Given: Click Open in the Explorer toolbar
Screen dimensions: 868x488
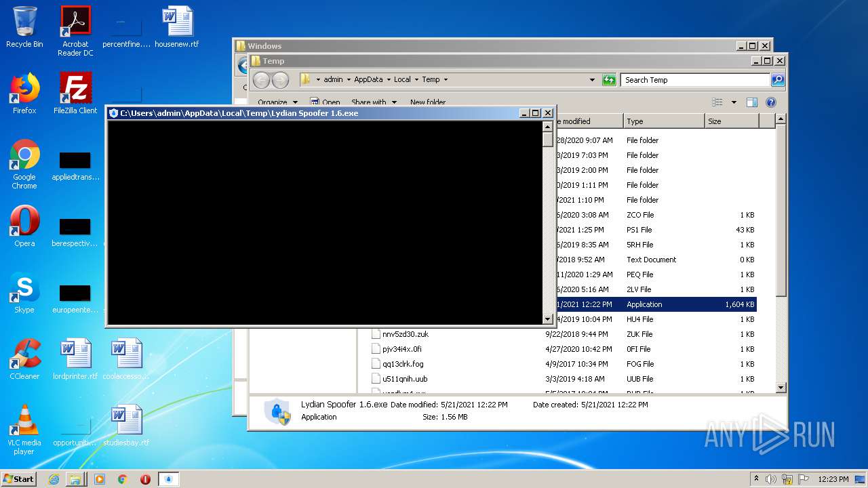Looking at the screenshot, I should [325, 102].
